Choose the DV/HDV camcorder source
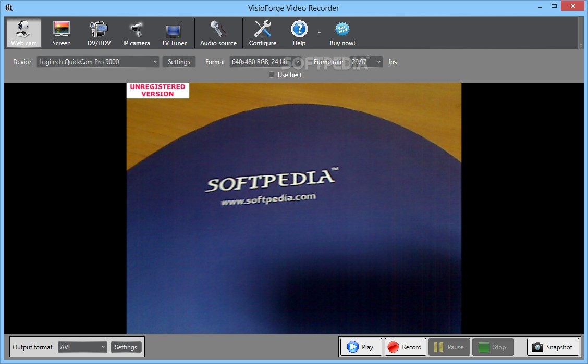 pyautogui.click(x=99, y=33)
